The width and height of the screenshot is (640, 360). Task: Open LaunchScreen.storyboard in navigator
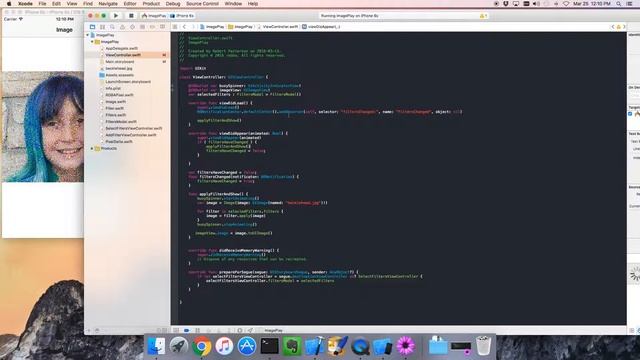click(x=128, y=82)
